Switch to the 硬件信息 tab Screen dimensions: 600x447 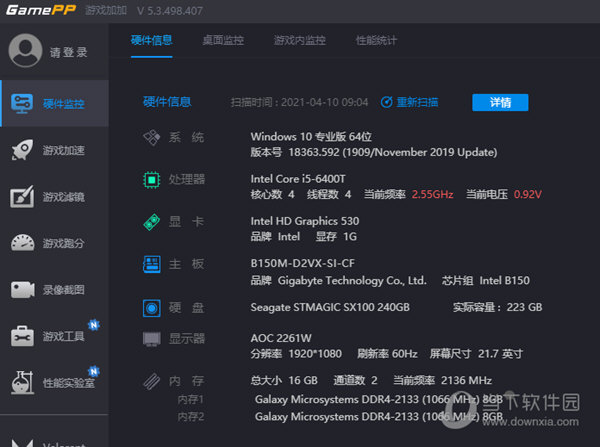[152, 40]
